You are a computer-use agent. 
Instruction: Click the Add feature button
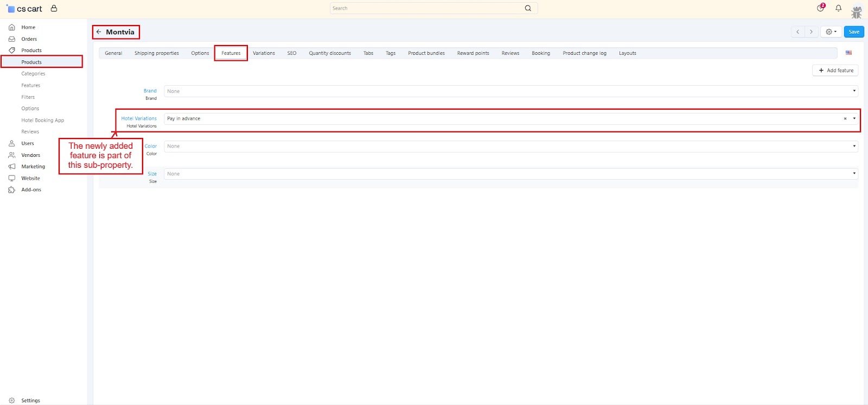click(836, 71)
